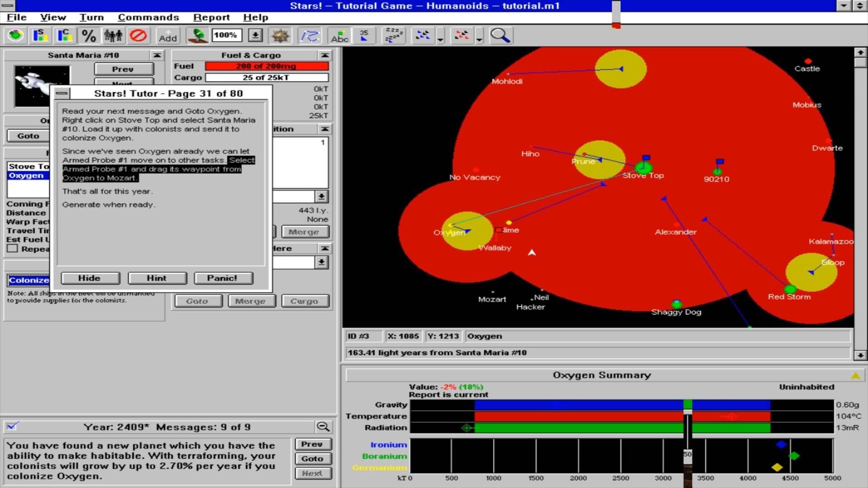Screen dimensions: 868x488
Task: Toggle the scanner coverage overlay
Action: [198, 35]
